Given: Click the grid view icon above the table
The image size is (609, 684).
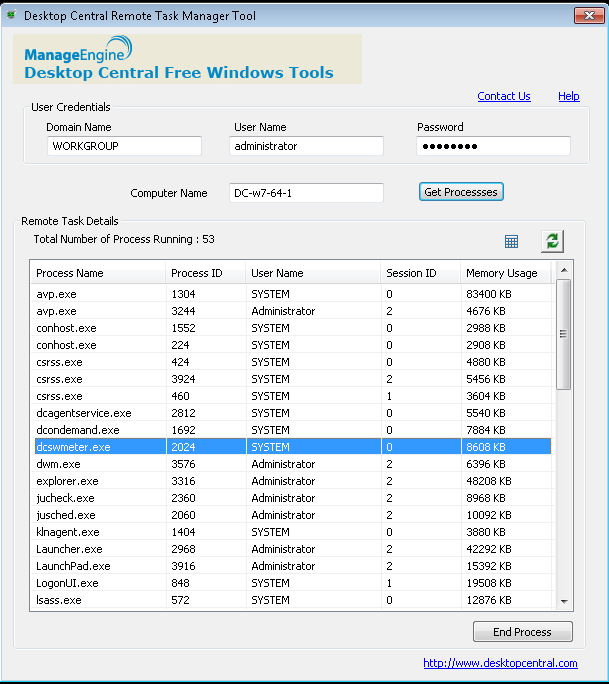Looking at the screenshot, I should click(511, 241).
